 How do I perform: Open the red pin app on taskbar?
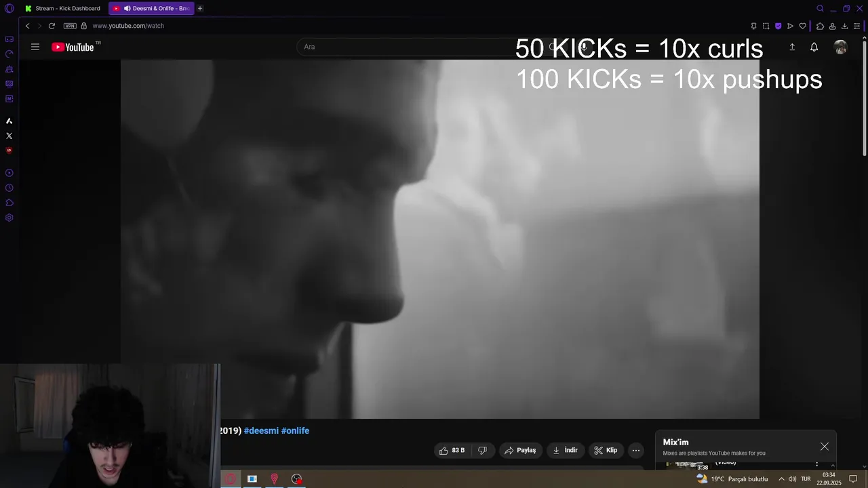pos(274,479)
